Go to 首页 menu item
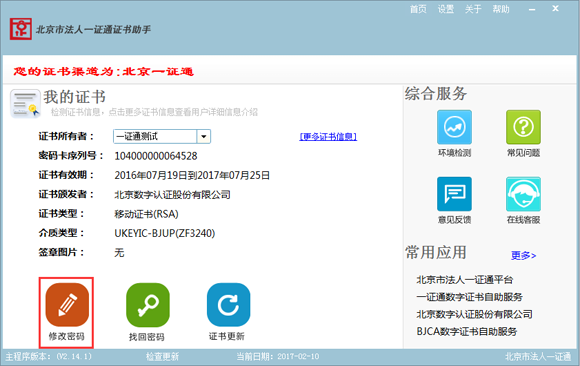Screen dimensions: 580x366 point(418,9)
